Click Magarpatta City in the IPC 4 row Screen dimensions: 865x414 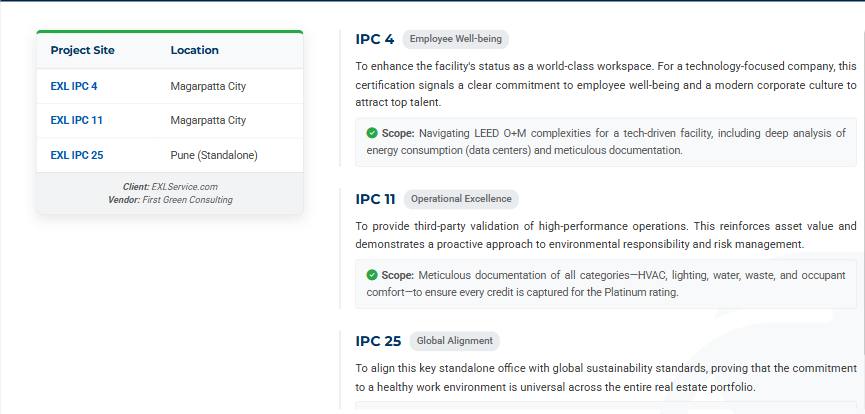point(208,86)
